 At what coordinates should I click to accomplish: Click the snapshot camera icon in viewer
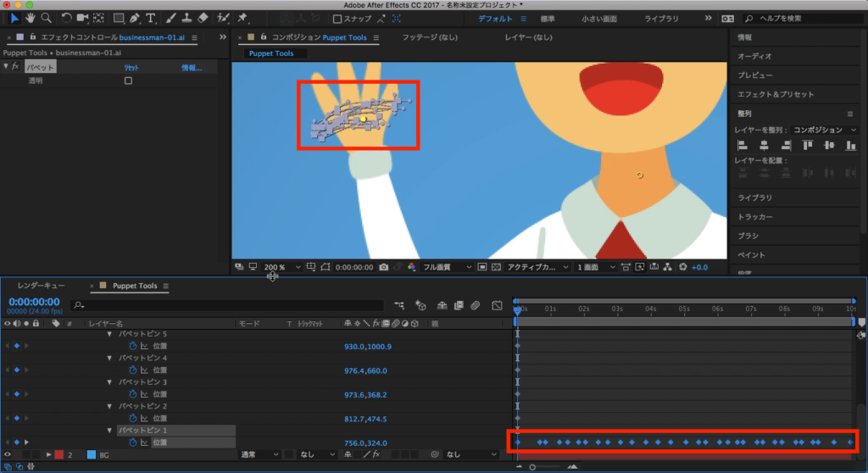coord(384,267)
